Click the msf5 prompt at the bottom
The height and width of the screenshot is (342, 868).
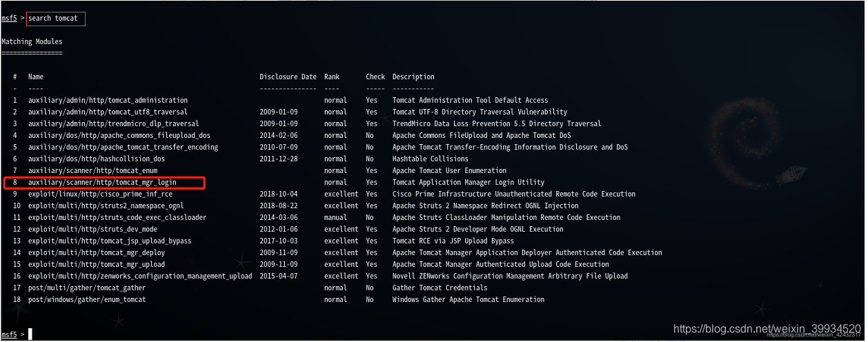pyautogui.click(x=10, y=334)
